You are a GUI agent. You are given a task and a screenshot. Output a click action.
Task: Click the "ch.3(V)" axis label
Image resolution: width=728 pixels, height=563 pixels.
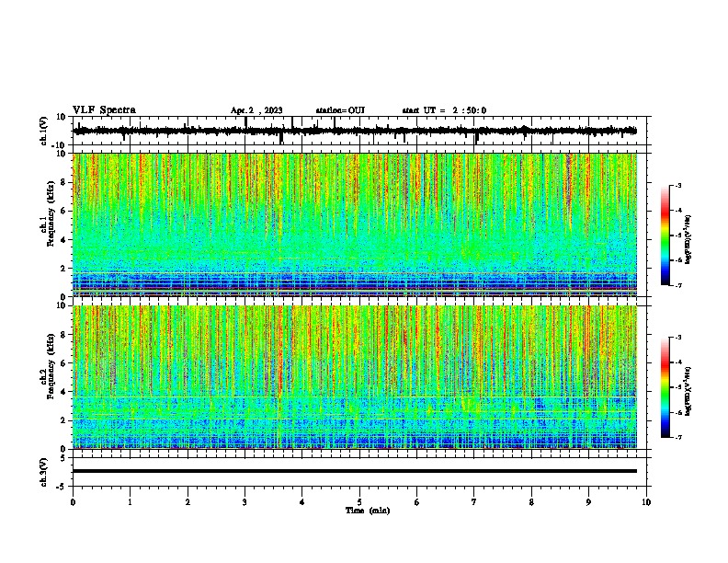pyautogui.click(x=44, y=472)
